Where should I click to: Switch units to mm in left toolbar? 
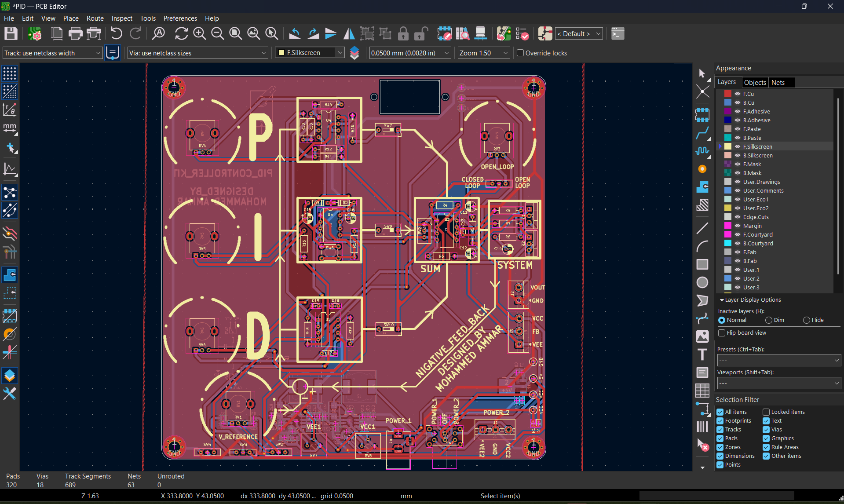(x=10, y=128)
